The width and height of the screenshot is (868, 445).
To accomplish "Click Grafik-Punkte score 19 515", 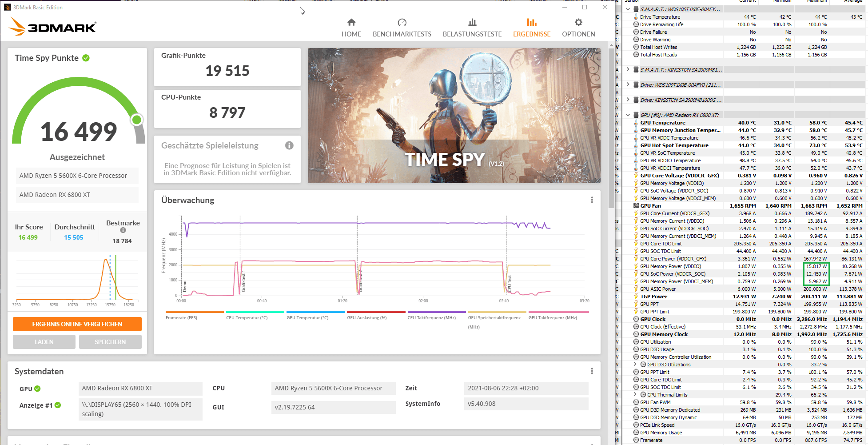I will click(x=227, y=71).
